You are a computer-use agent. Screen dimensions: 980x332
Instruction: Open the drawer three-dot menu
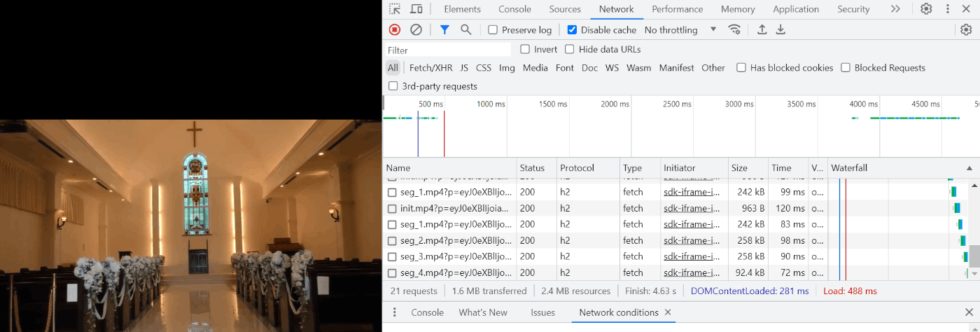coord(395,312)
